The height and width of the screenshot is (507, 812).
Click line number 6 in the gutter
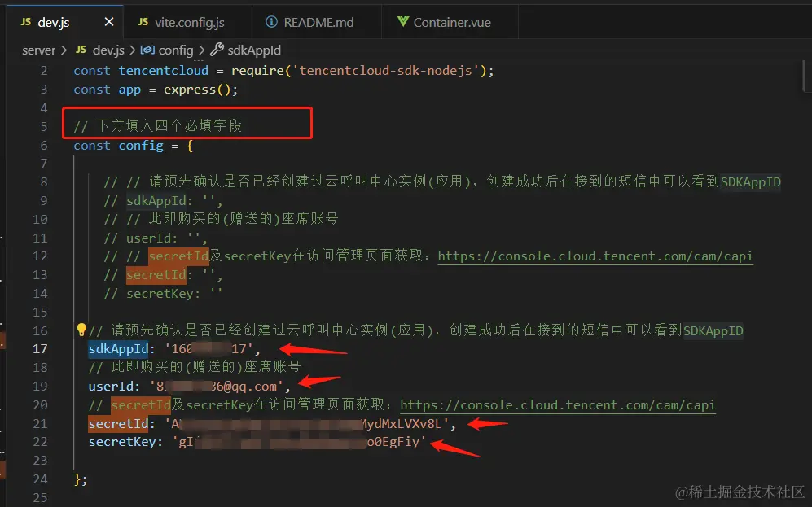click(x=44, y=146)
